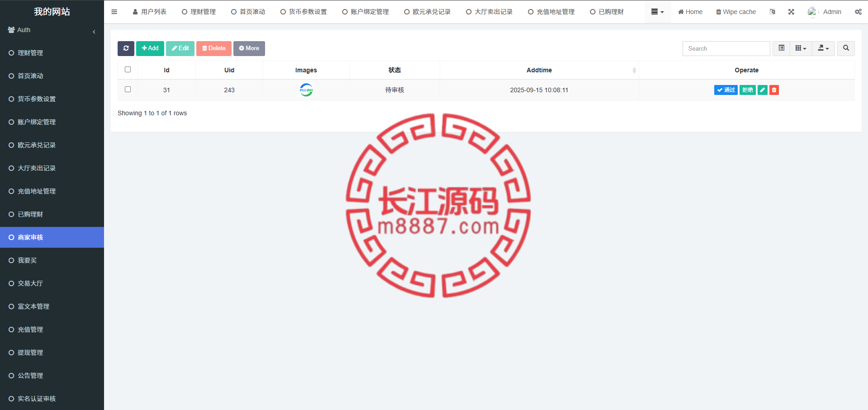Click the 状态 column header
The height and width of the screenshot is (410, 868).
[394, 70]
